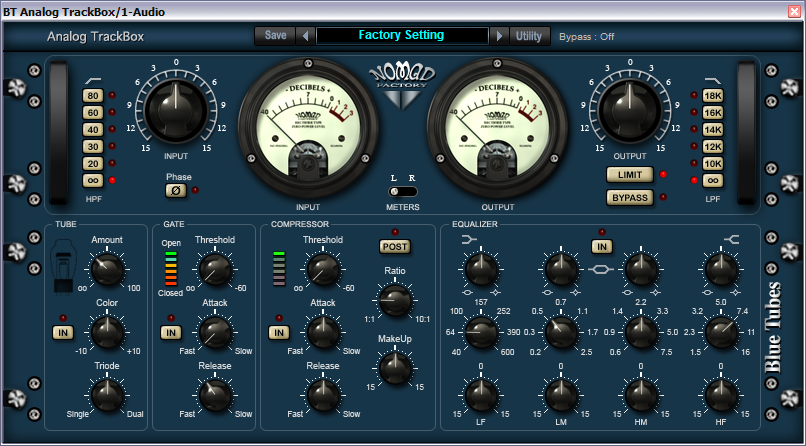This screenshot has width=806, height=446.
Task: Click the input VU meter
Action: pos(308,128)
